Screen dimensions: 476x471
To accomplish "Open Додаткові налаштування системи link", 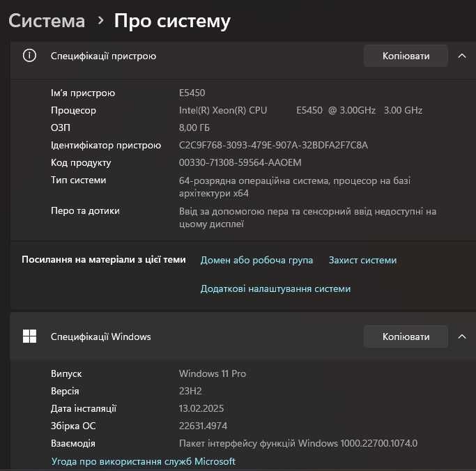I will point(275,288).
